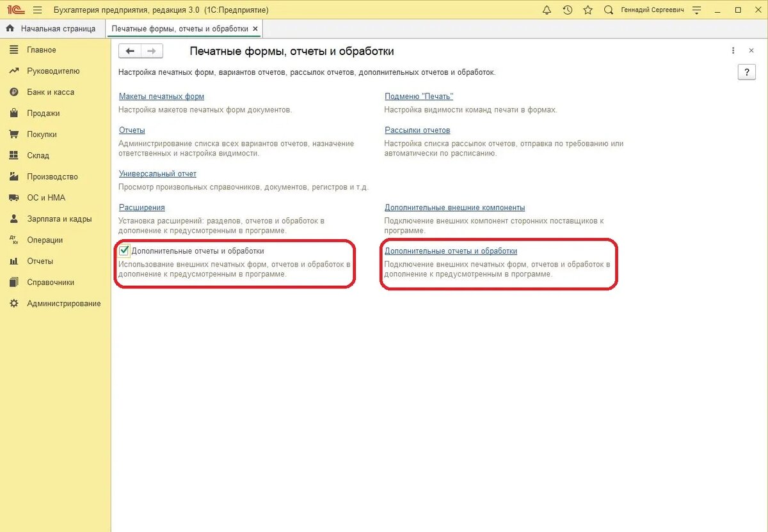Uncheck the Дополнительные отчеты и обработки checkbox
The width and height of the screenshot is (768, 532).
click(x=124, y=251)
